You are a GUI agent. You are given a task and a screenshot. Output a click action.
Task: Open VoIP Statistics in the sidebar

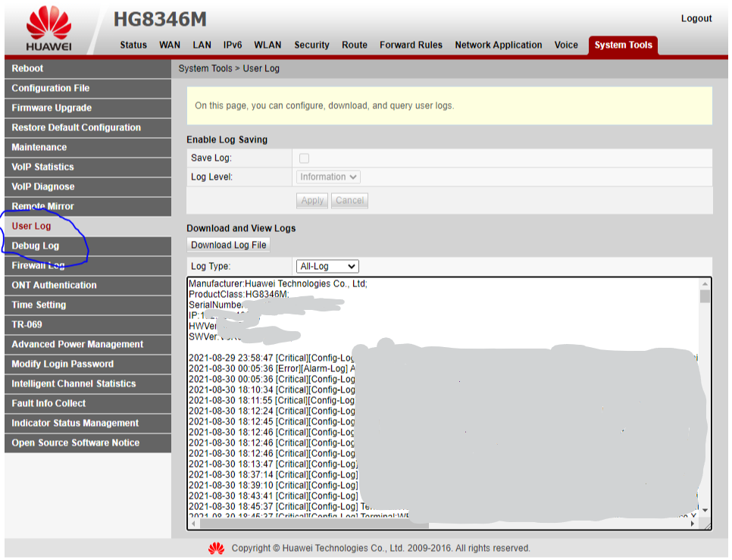pyautogui.click(x=88, y=167)
